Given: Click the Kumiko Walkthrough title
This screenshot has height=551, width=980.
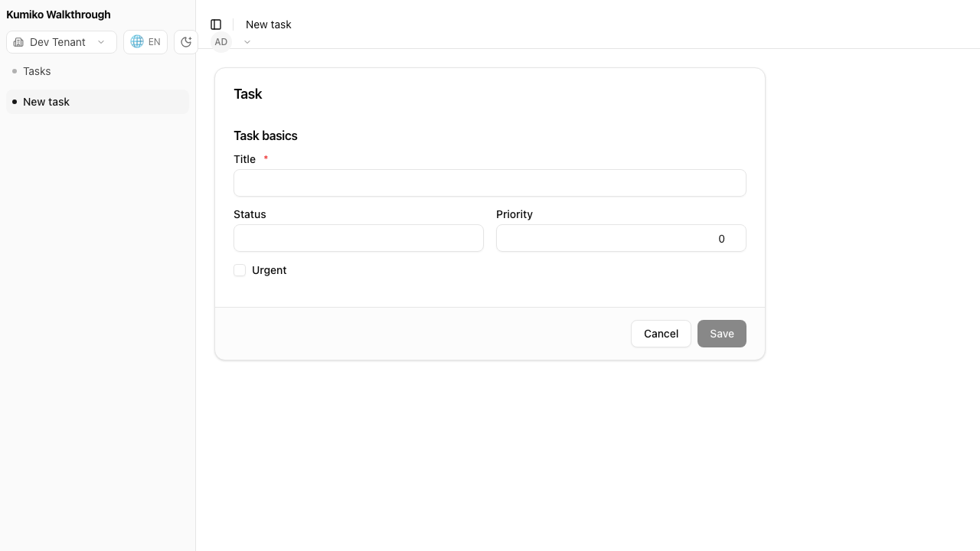Looking at the screenshot, I should (58, 15).
